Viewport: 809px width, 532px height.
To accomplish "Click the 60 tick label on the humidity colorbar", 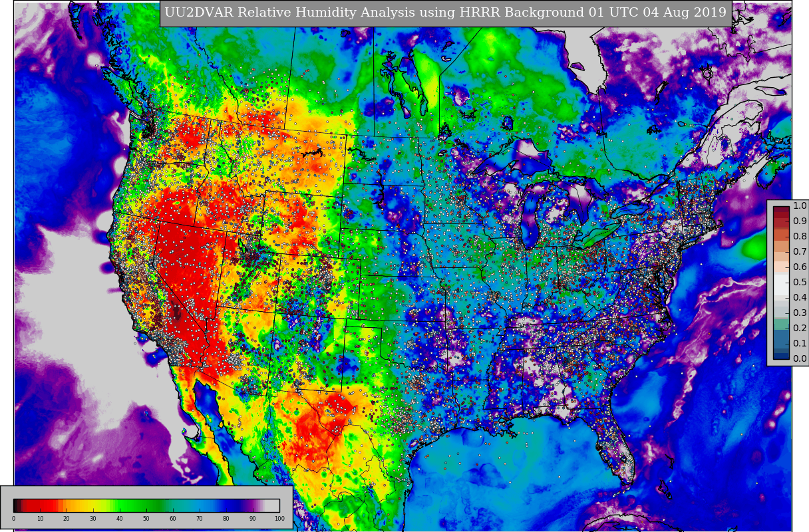I will tap(173, 519).
